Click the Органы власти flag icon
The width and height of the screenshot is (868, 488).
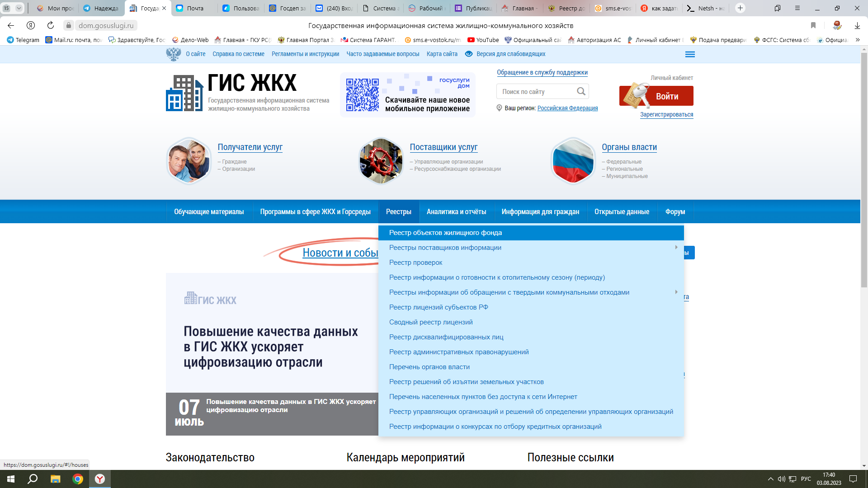point(572,160)
